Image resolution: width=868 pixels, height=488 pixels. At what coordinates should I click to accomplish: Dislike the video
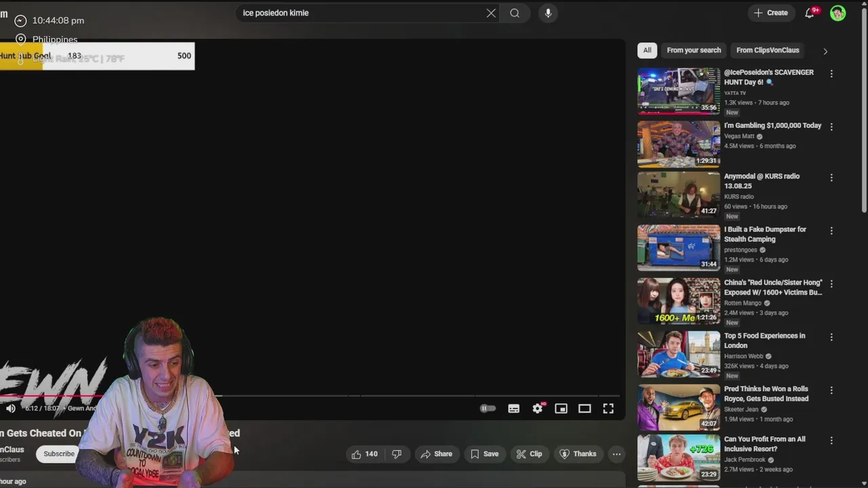coord(397,454)
